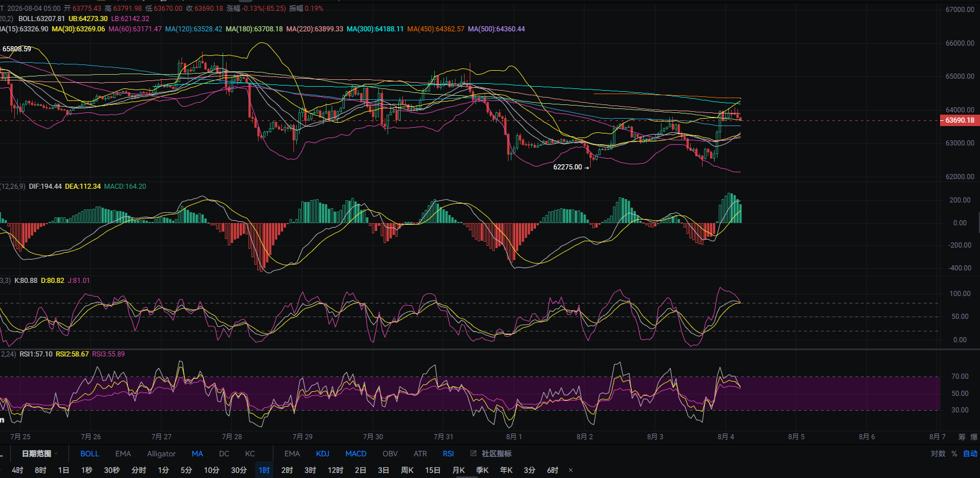Viewport: 980px width, 478px height.
Task: Click the 63690.18 current price label
Action: pyautogui.click(x=959, y=120)
